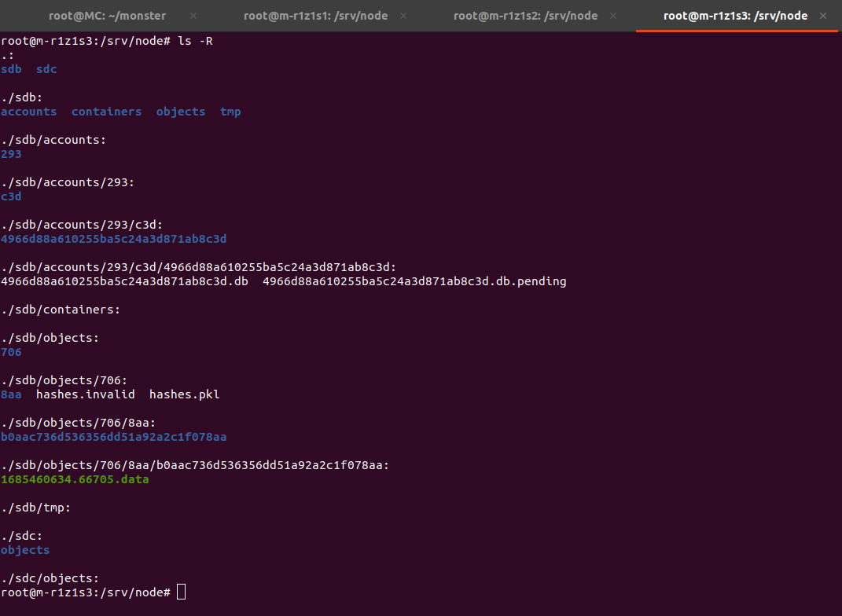Switch to the root@m-r1z1s1: /srv/node tab
This screenshot has width=842, height=616.
point(315,16)
